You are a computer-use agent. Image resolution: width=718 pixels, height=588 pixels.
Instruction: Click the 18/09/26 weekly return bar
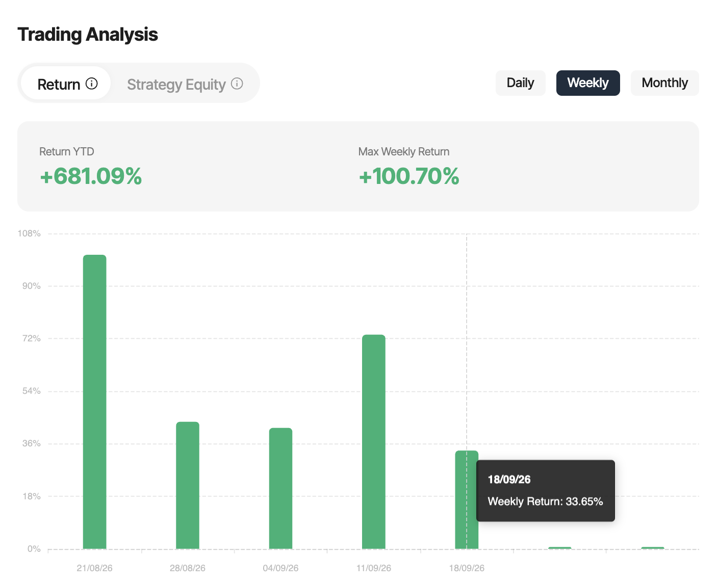467,500
